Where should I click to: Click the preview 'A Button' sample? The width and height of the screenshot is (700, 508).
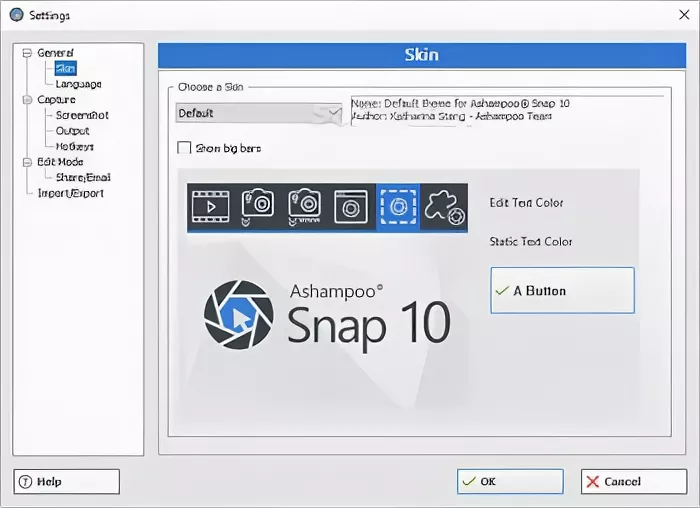pos(562,291)
